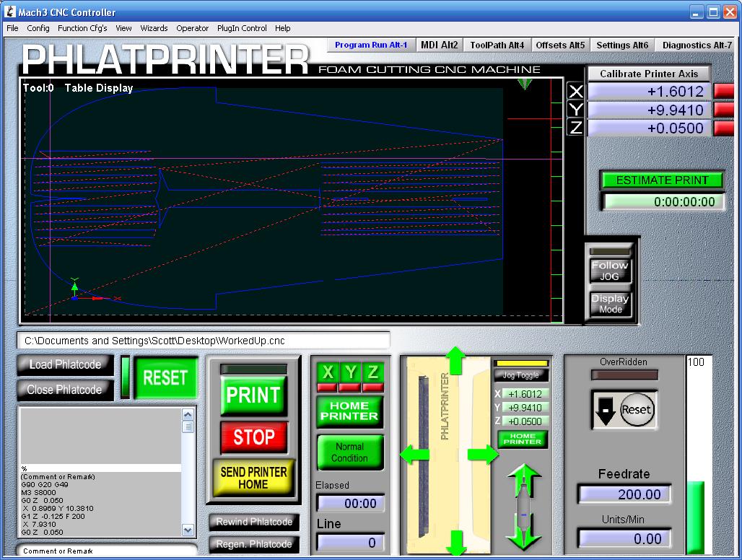Toggle Follow JOG mode
This screenshot has width=742, height=560.
click(610, 271)
